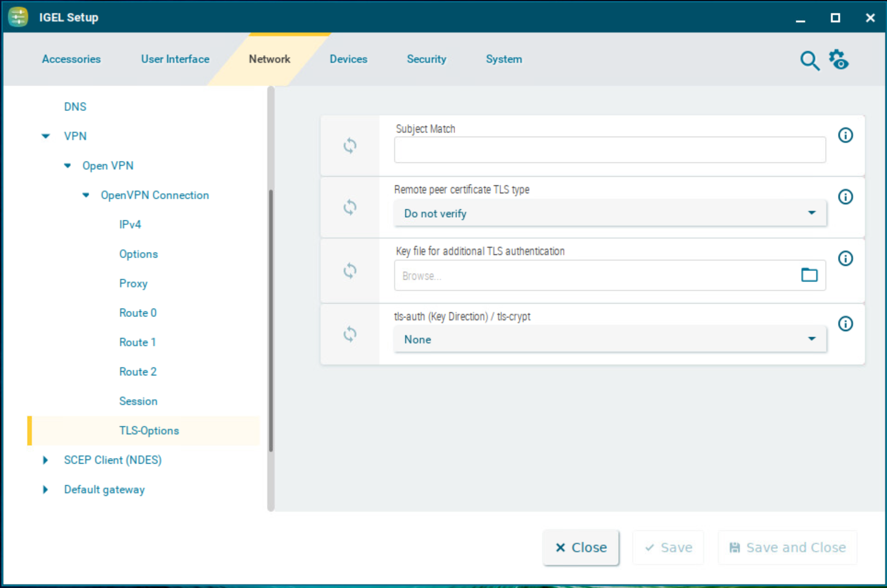Open the search magnifier icon

pyautogui.click(x=809, y=61)
